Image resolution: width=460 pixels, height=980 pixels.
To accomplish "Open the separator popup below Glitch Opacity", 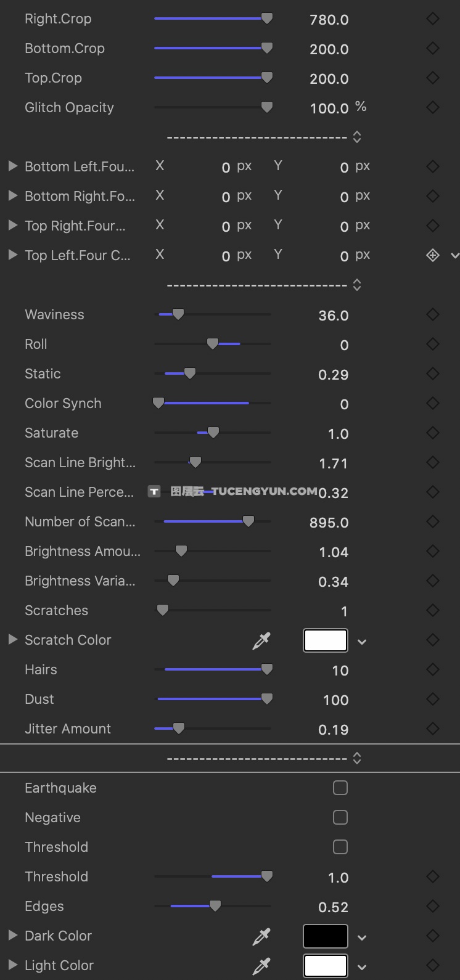I will coord(357,137).
